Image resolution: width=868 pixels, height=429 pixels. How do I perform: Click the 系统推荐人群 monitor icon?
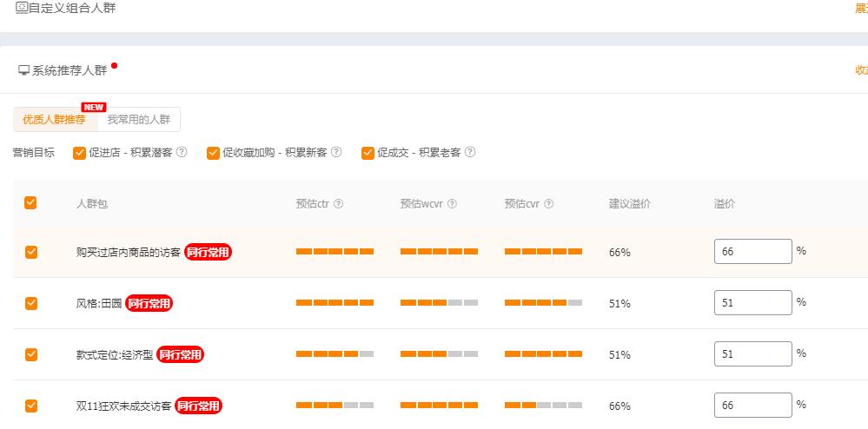coord(23,70)
